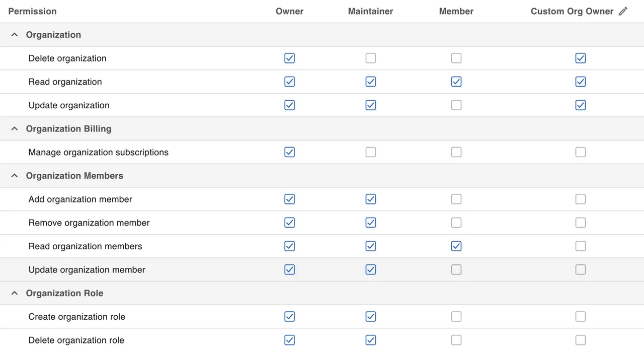Click the 'Manage organization subscriptions' label

[x=99, y=152]
